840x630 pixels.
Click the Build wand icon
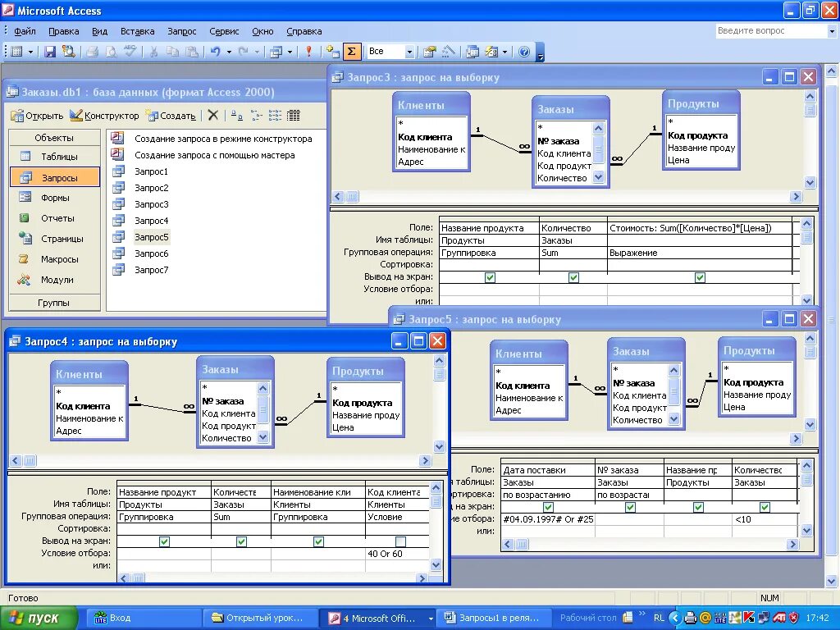point(449,52)
